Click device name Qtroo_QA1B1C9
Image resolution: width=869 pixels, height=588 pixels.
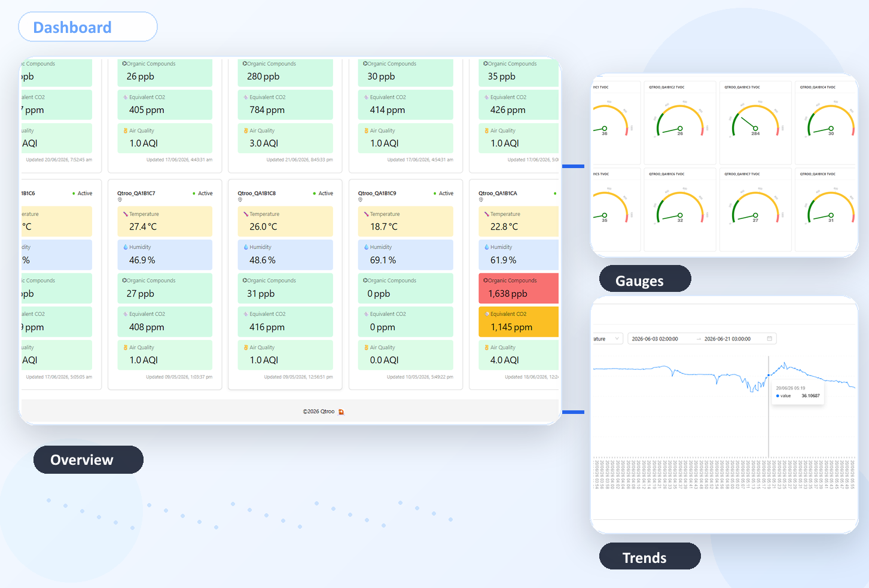pos(377,193)
